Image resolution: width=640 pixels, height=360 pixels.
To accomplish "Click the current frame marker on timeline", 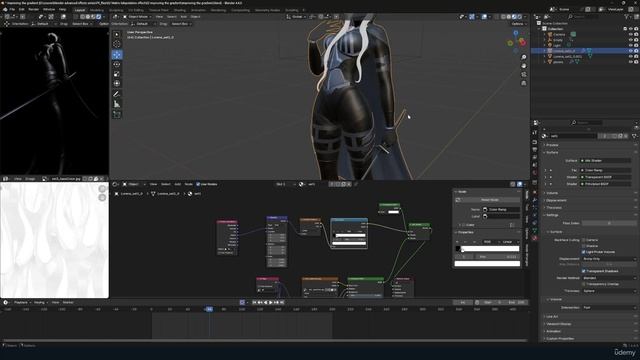I will coord(209,309).
